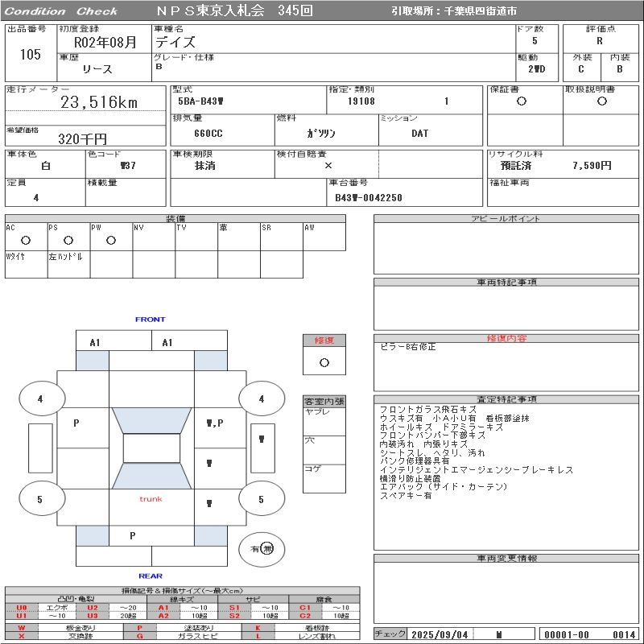Select the スペアキー有 note line

click(406, 495)
